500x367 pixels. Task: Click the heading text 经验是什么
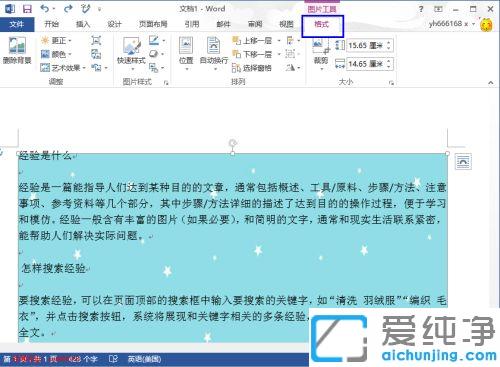45,155
